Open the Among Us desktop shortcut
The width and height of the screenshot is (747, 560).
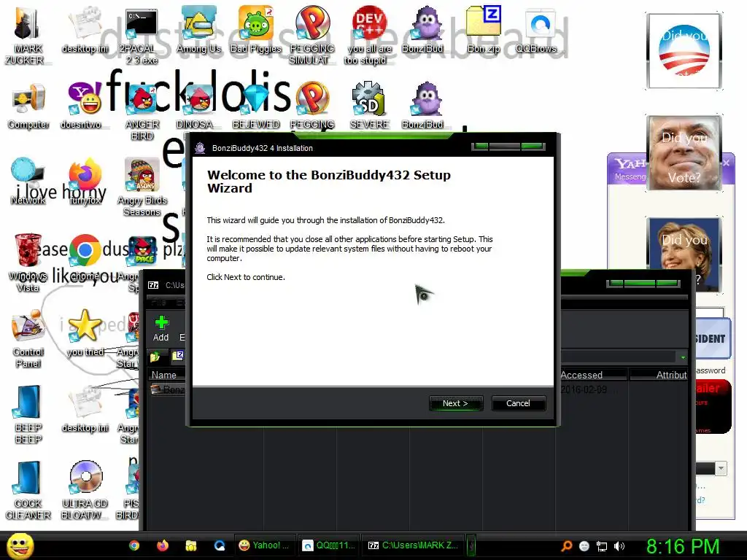pos(198,30)
